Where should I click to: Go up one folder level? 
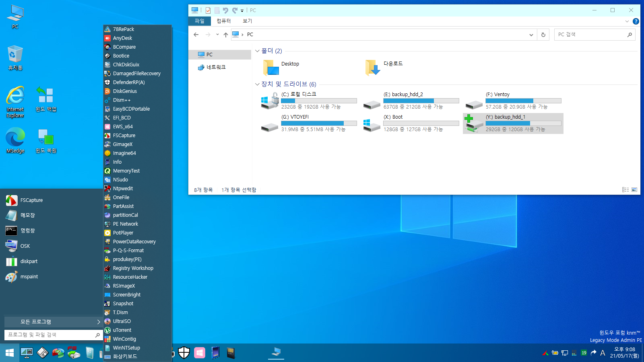[x=226, y=35]
